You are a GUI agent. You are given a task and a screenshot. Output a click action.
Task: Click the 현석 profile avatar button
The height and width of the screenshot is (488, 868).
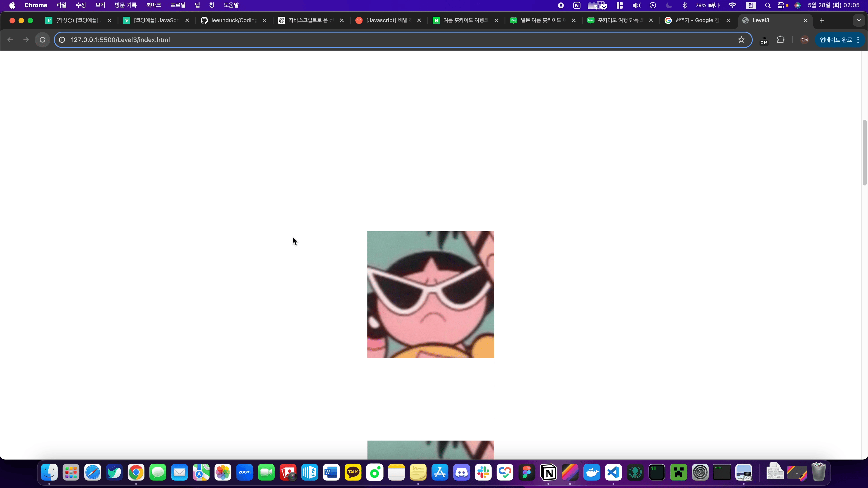tap(805, 40)
